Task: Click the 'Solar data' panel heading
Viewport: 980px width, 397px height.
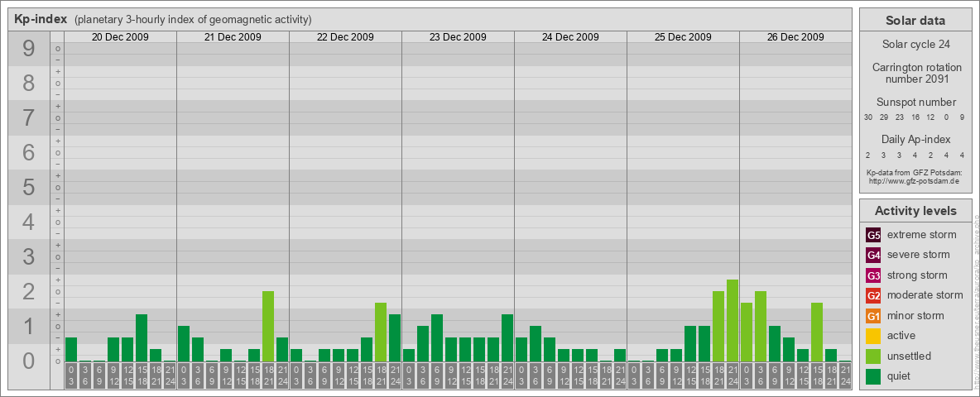Action: click(x=915, y=20)
